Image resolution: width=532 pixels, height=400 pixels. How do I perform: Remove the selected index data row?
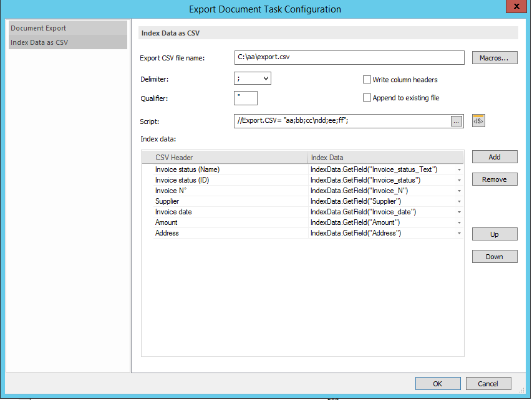coord(494,179)
